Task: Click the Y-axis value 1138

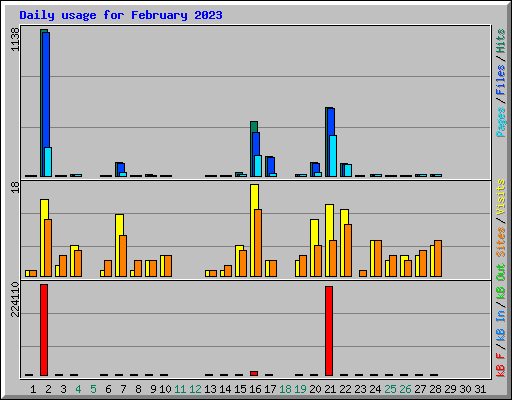Action: pyautogui.click(x=15, y=40)
